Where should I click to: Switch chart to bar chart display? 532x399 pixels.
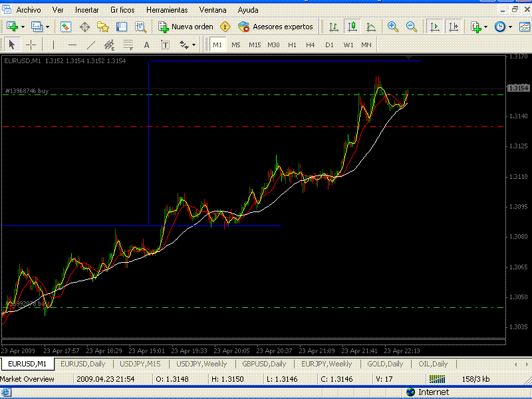point(334,27)
